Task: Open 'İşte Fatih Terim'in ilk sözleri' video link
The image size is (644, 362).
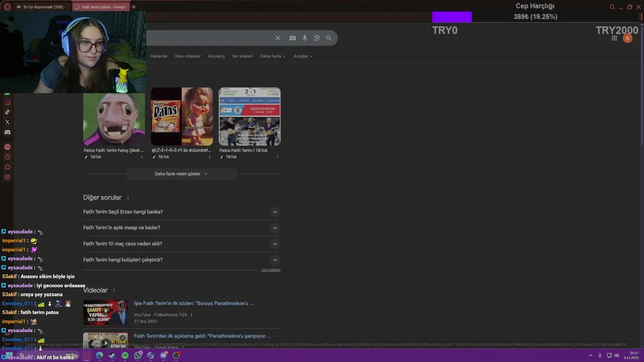Action: point(194,303)
